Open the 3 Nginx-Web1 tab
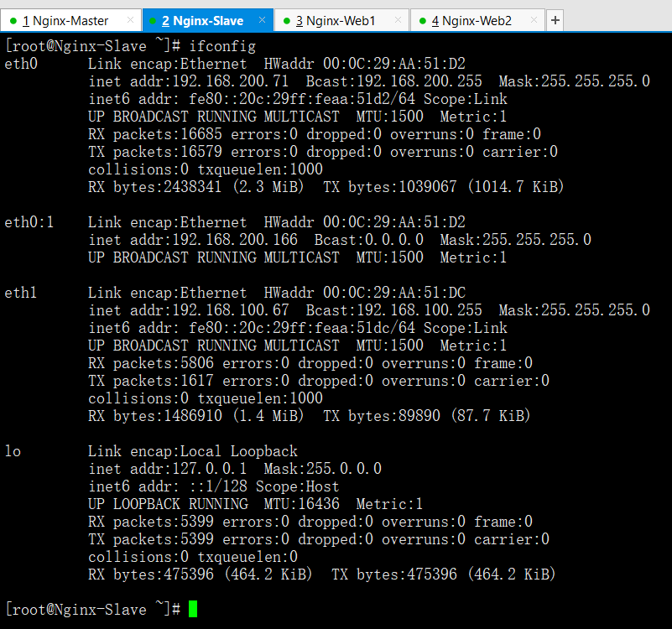This screenshot has height=629, width=672. [341, 20]
